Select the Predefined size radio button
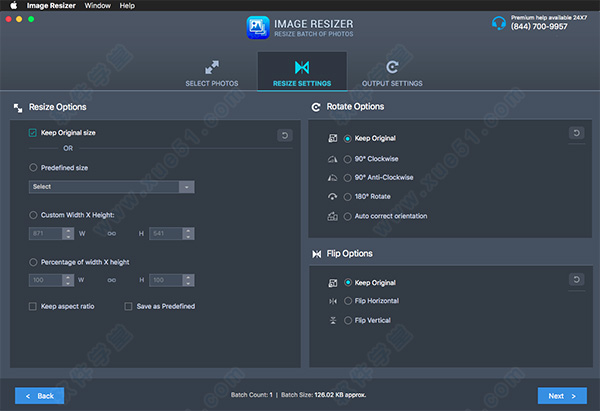 [33, 168]
